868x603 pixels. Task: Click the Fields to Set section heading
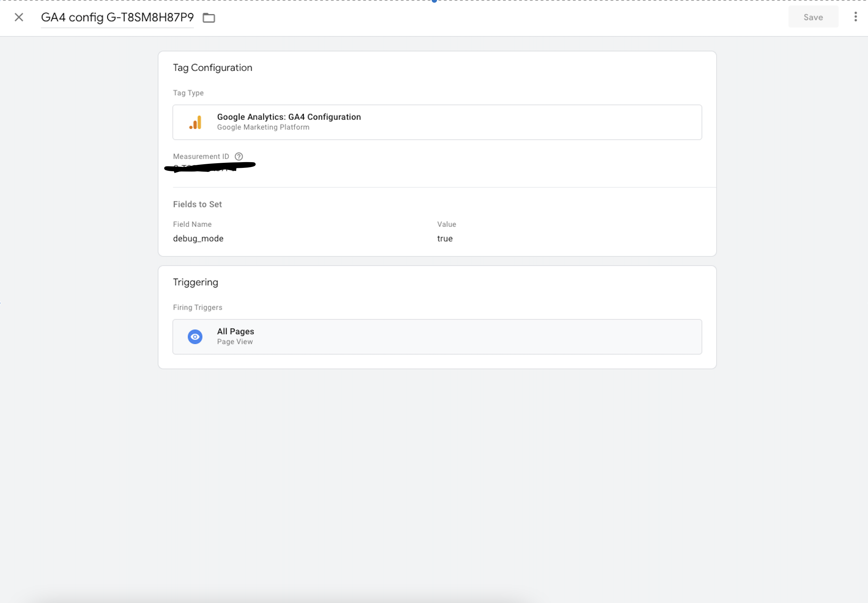[197, 204]
